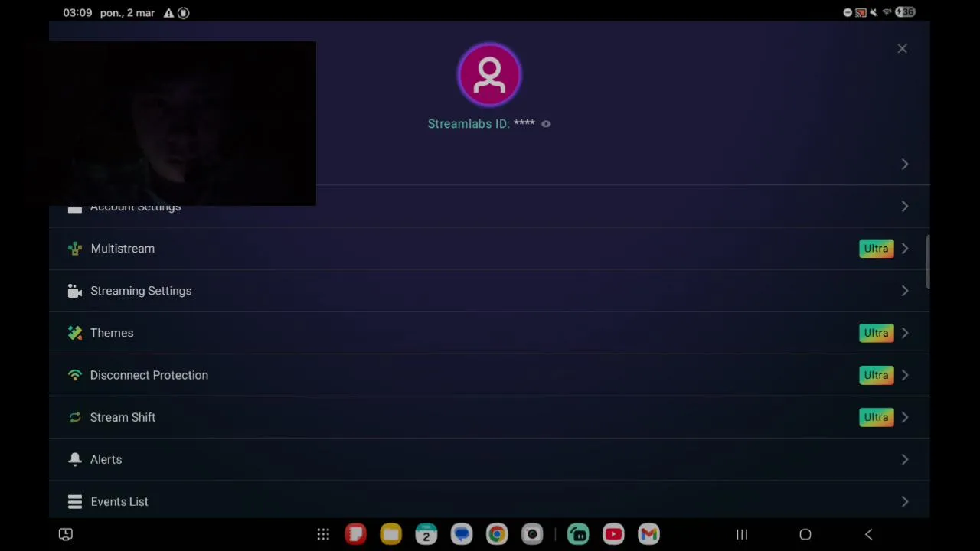Open the red notes app in taskbar
Image resolution: width=980 pixels, height=551 pixels.
(x=355, y=534)
